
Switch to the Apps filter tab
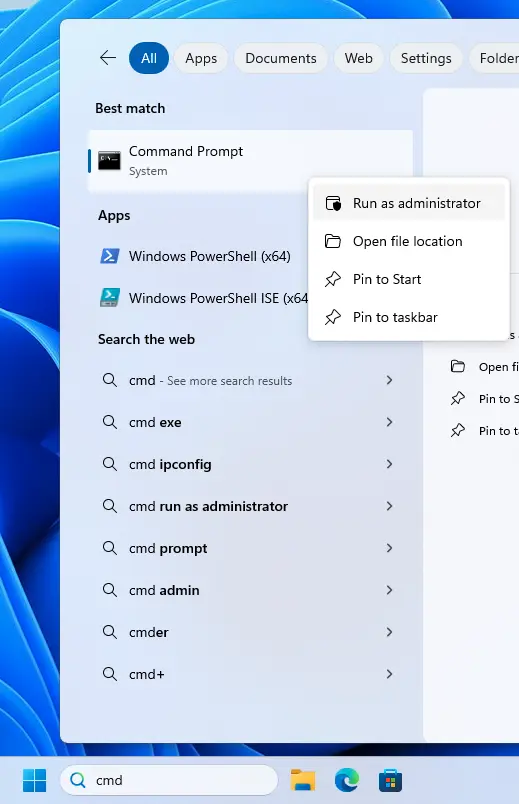point(201,58)
